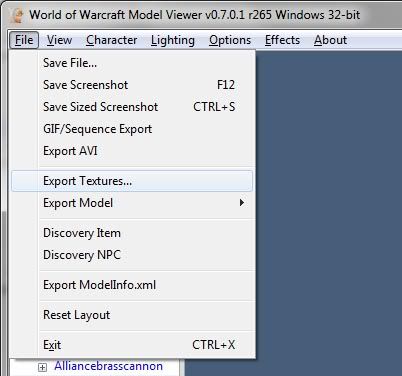The height and width of the screenshot is (376, 402).
Task: Open the View menu
Action: click(x=59, y=40)
